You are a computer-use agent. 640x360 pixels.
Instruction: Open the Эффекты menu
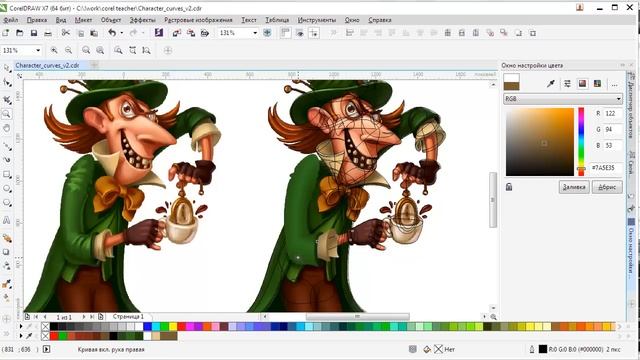coord(142,20)
